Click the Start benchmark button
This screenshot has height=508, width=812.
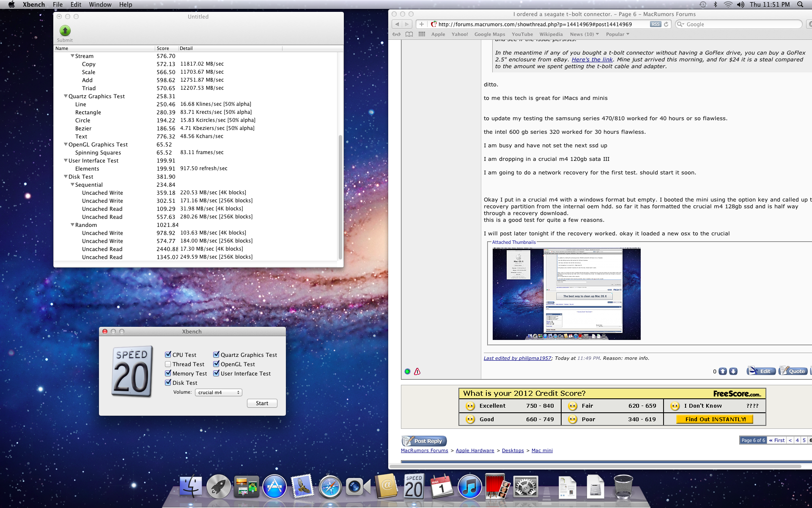(x=262, y=403)
